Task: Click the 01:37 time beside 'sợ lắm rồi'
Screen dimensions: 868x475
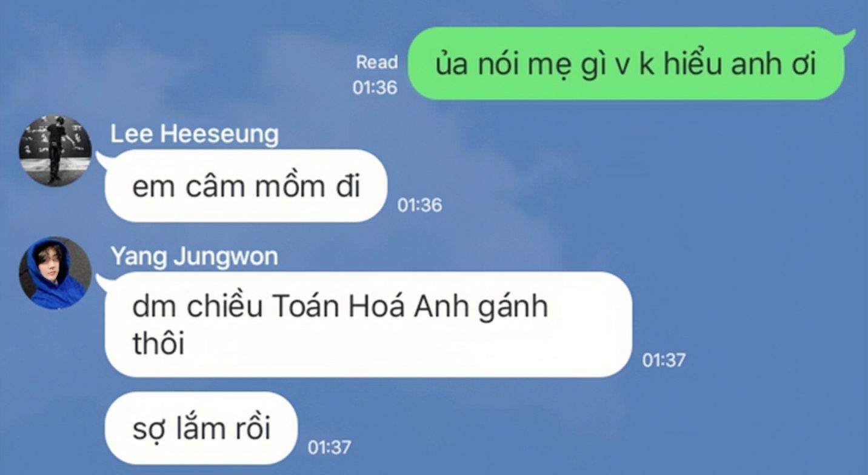Action: 329,448
